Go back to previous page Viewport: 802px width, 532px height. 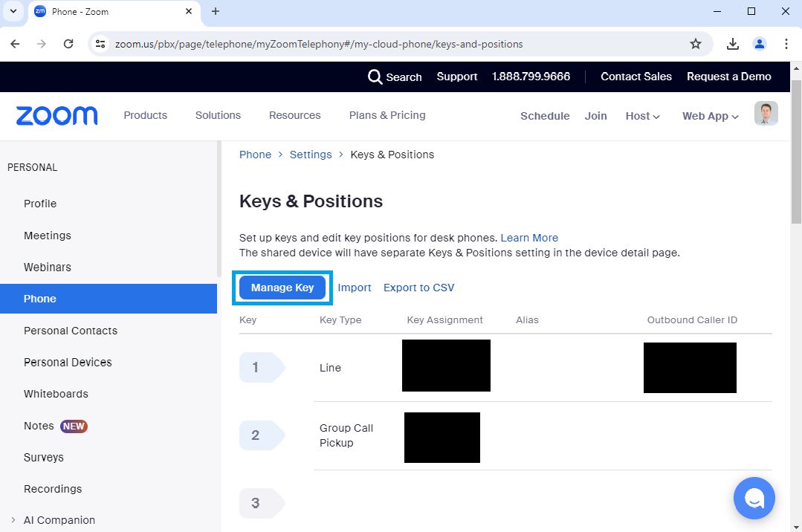click(15, 44)
